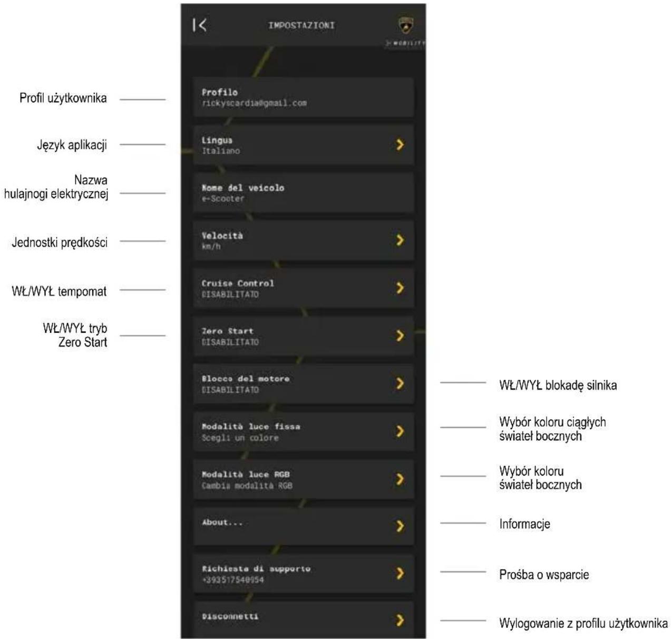Click the Modalità luce RGB arrow
This screenshot has height=639, width=672.
tap(400, 479)
